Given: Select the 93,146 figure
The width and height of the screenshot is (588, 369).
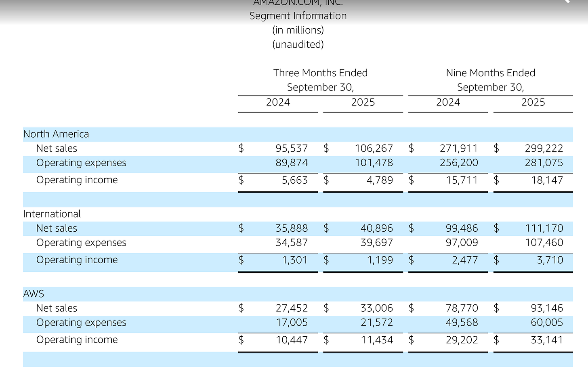Looking at the screenshot, I should click(x=547, y=308).
